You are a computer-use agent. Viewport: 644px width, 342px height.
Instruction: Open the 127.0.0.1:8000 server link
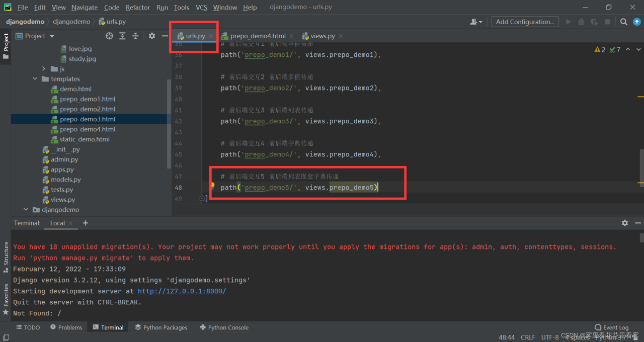click(x=182, y=291)
